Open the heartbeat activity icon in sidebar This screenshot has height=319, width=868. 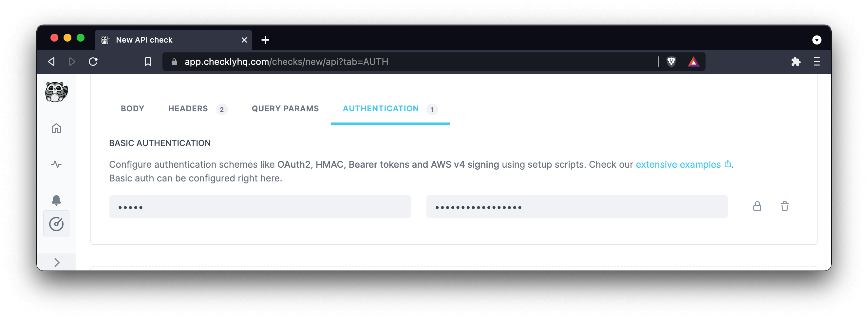[56, 164]
